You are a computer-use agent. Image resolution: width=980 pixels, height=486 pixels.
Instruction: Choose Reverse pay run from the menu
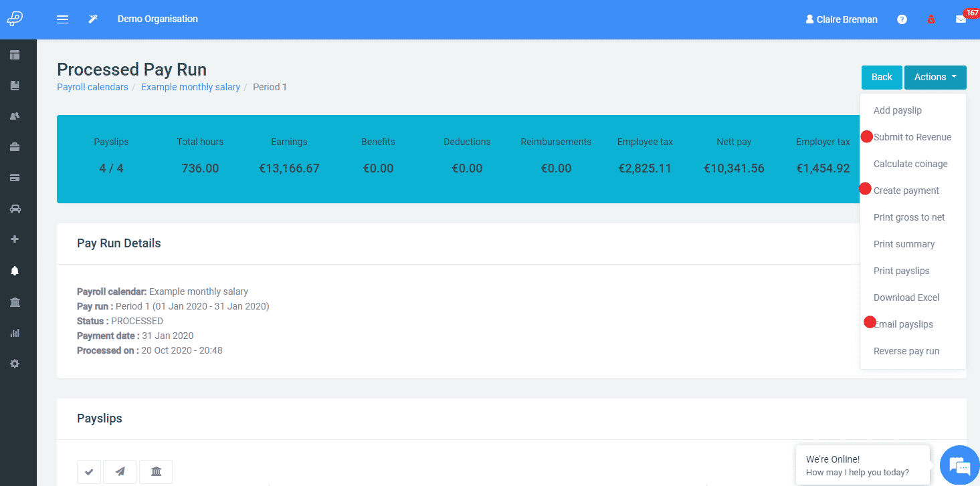[x=907, y=350]
